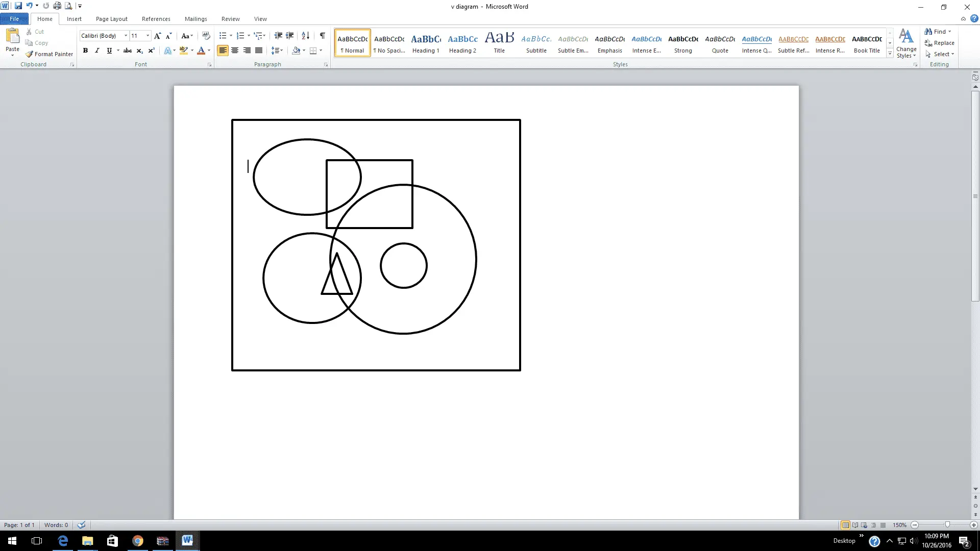Switch to the Page Layout tab
Image resolution: width=980 pixels, height=551 pixels.
tap(111, 19)
